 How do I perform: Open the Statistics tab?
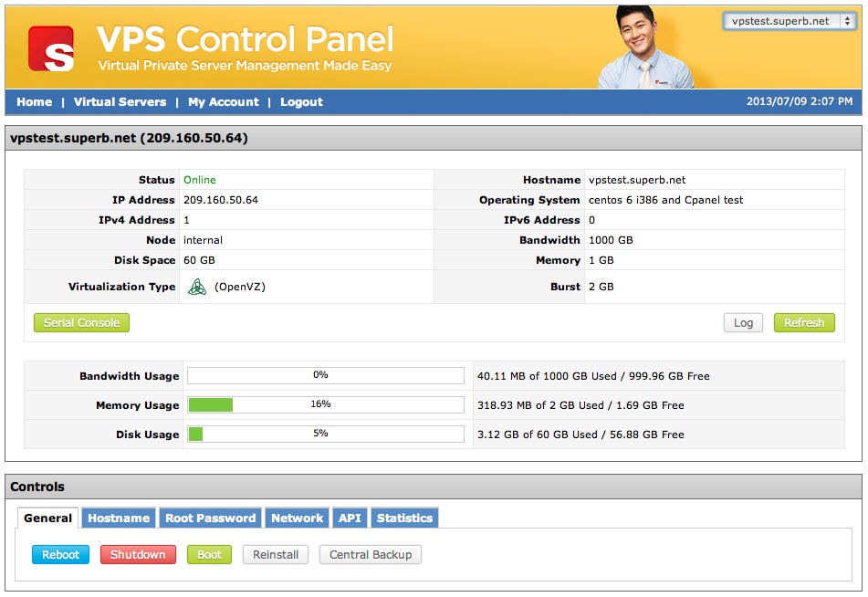pos(404,518)
